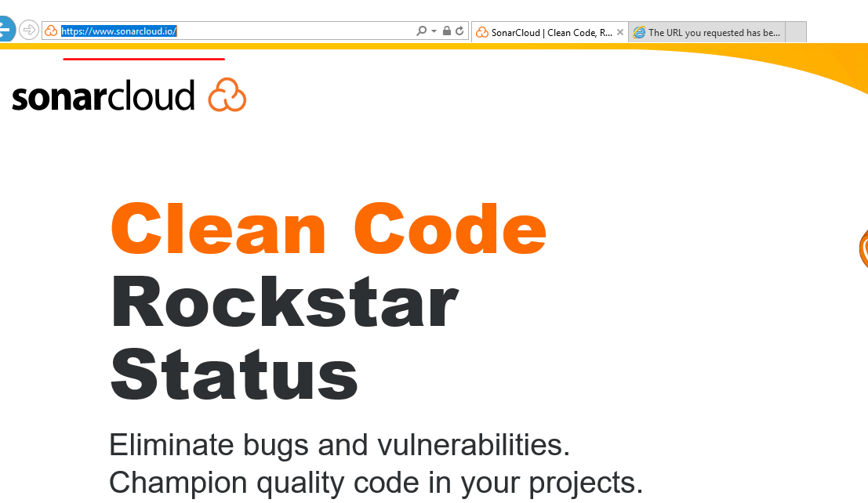This screenshot has width=868, height=503.
Task: Click the browser forward arrow button
Action: 29,30
